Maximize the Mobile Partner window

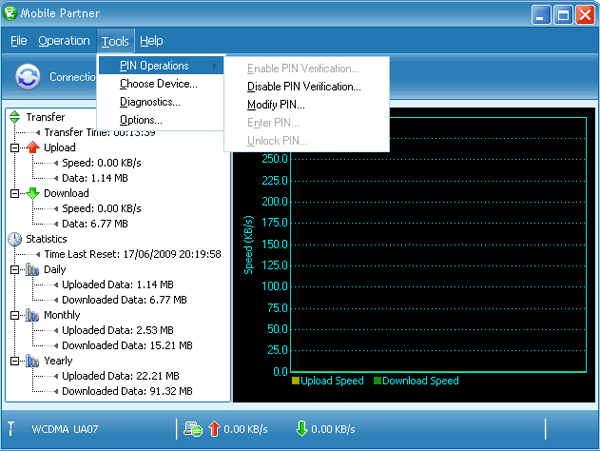[x=563, y=15]
